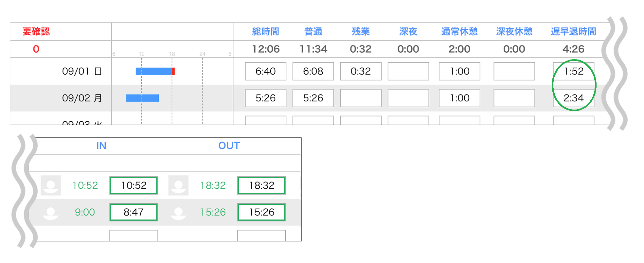
Task: Click the avatar icon beside IN time 9:00
Action: (x=51, y=212)
